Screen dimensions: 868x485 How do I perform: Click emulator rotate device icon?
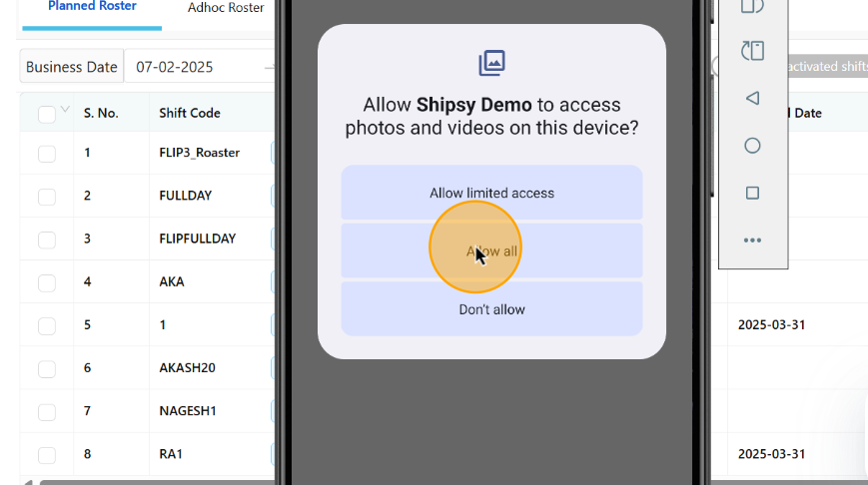[x=752, y=51]
